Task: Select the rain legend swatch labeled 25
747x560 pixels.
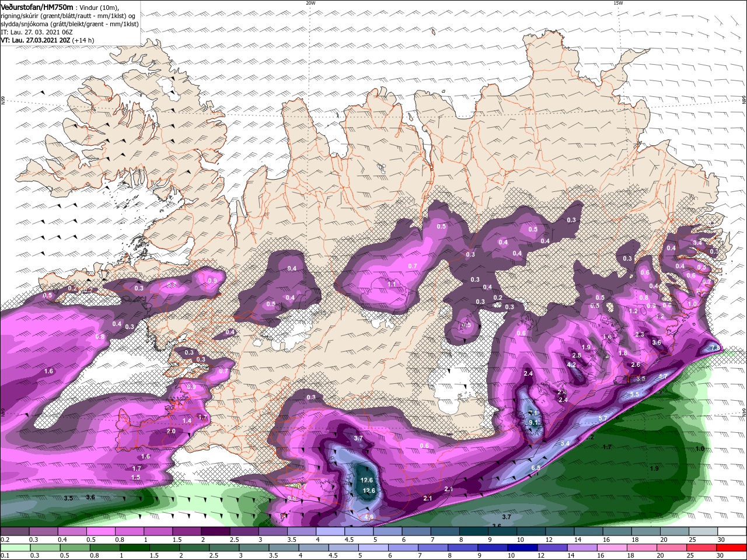Action: pos(701,548)
